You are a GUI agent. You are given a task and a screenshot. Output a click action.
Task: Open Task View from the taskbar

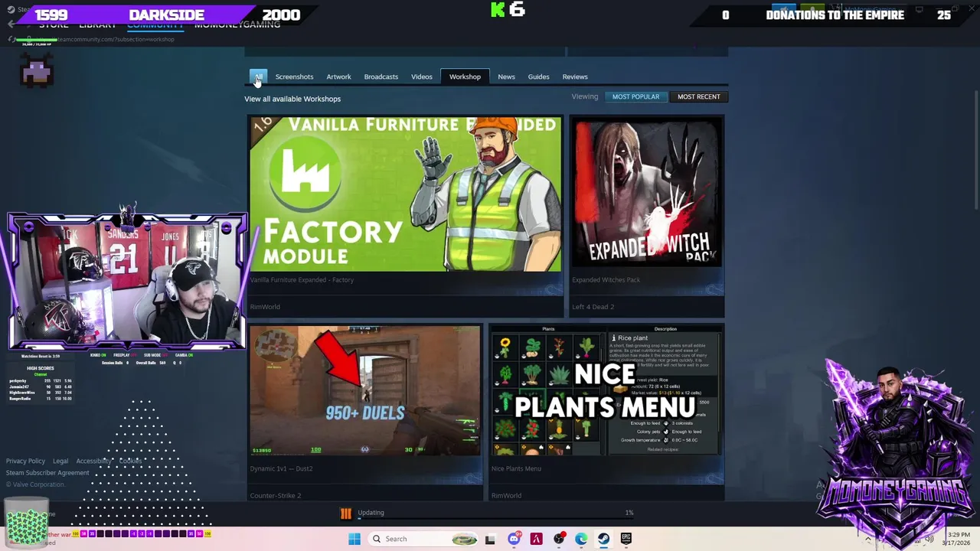point(490,539)
